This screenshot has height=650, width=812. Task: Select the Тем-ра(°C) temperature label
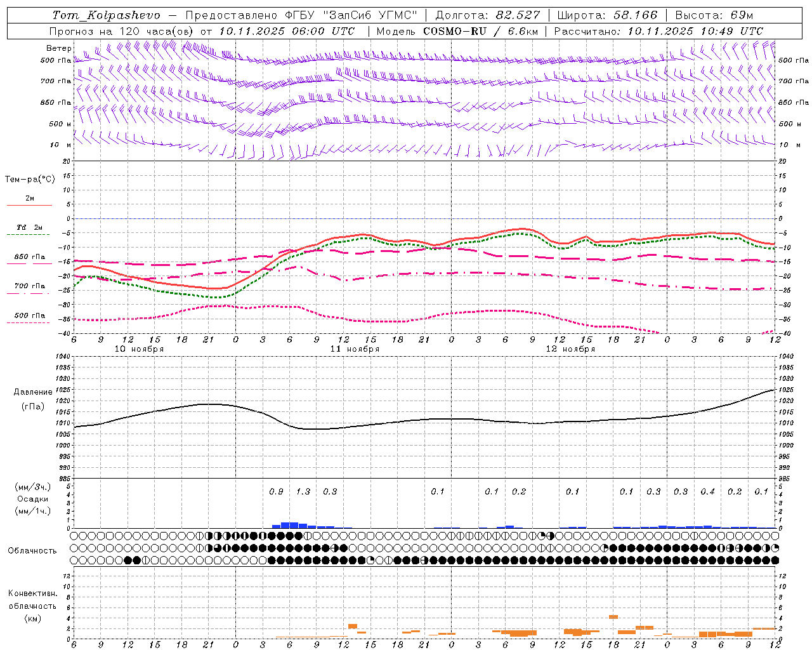click(x=30, y=180)
